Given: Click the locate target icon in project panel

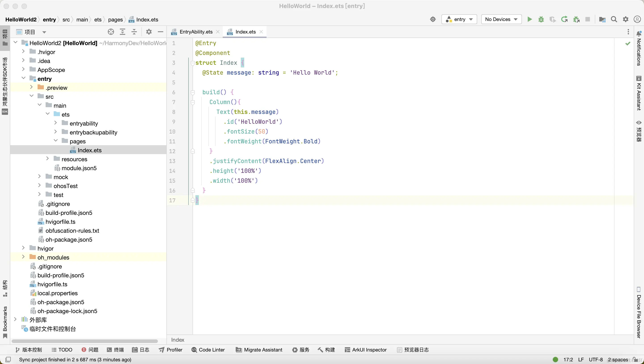Looking at the screenshot, I should click(x=111, y=32).
